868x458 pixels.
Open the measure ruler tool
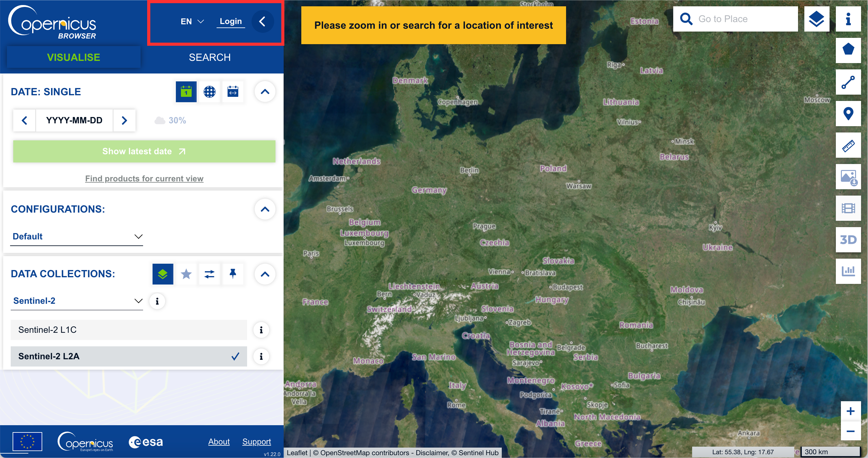(x=848, y=145)
